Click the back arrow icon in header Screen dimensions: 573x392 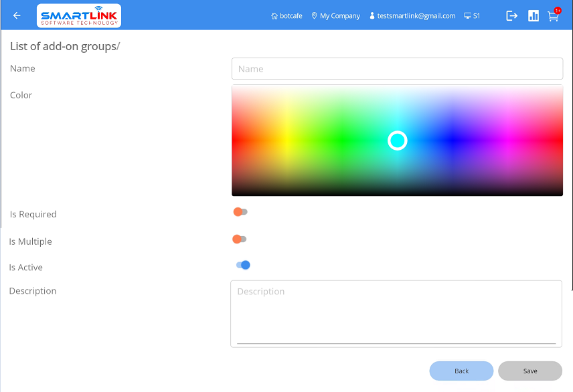(17, 16)
